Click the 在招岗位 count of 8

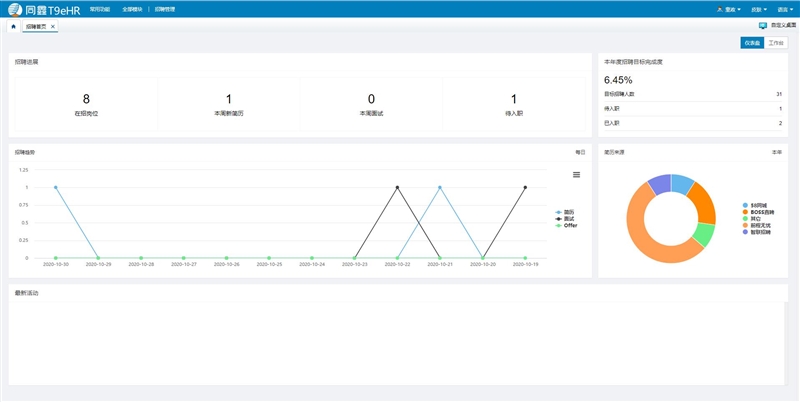point(86,99)
